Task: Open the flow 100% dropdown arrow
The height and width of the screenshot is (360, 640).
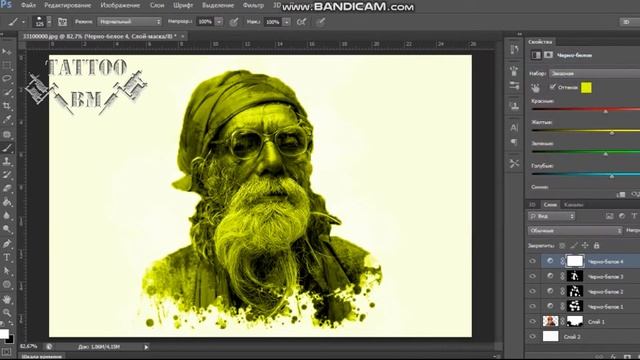Action: pos(287,22)
